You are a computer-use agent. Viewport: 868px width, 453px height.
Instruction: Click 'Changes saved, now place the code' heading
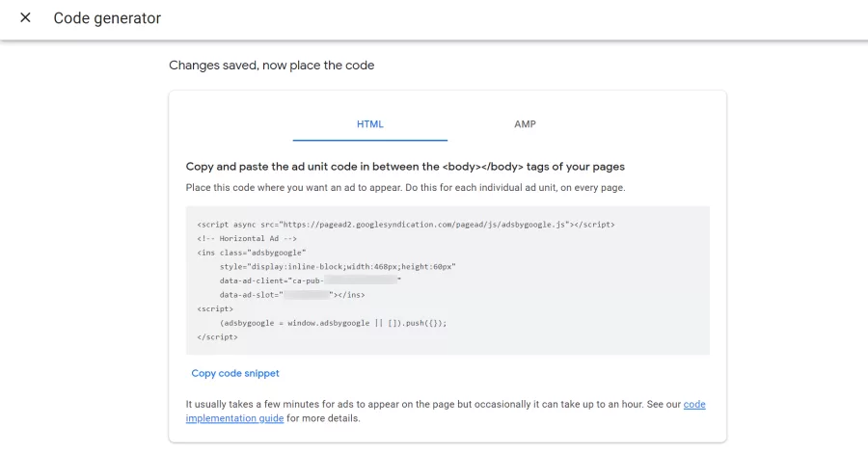272,66
